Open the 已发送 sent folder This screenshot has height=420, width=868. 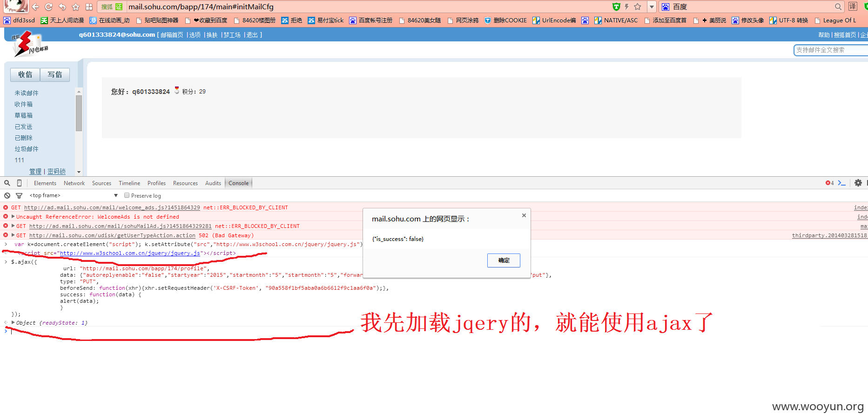coord(23,127)
